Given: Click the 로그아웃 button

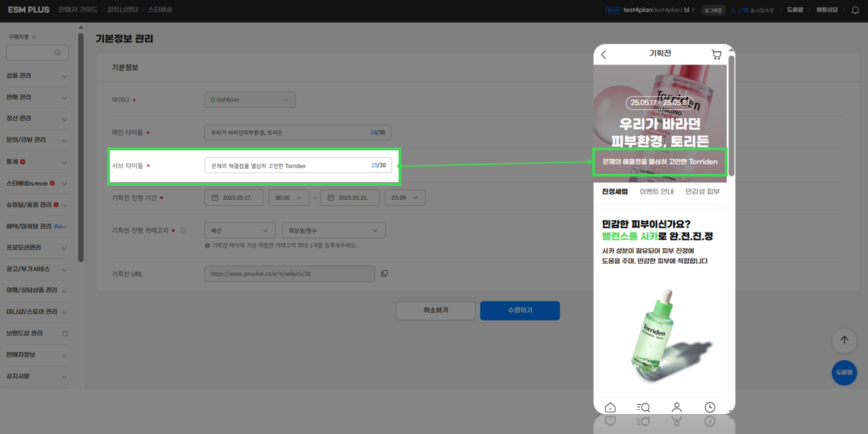Looking at the screenshot, I should click(713, 10).
